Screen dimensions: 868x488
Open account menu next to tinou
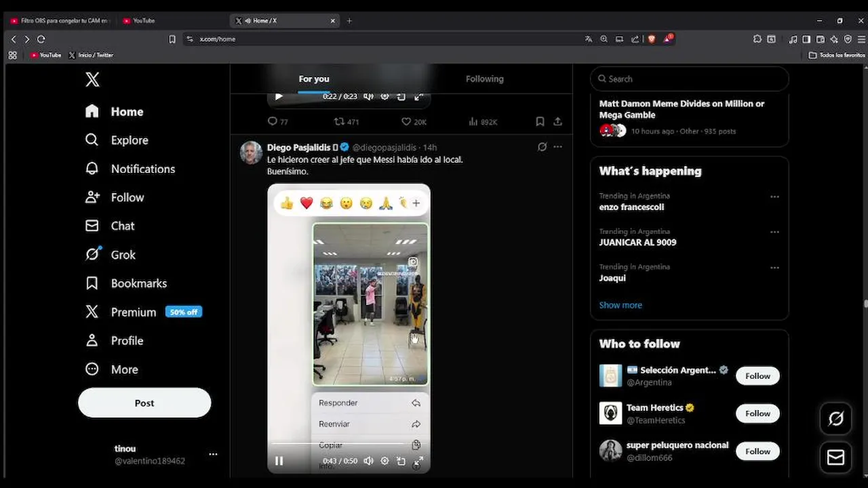coord(213,454)
